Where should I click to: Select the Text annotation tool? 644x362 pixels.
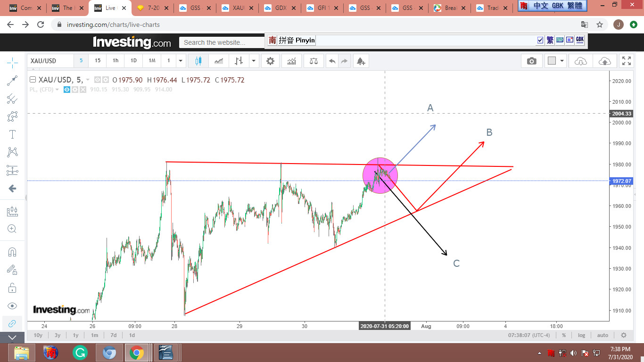pyautogui.click(x=12, y=134)
